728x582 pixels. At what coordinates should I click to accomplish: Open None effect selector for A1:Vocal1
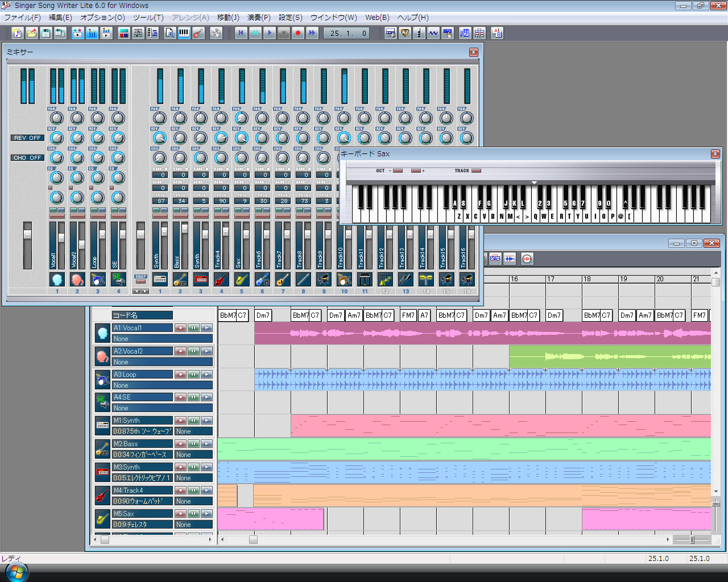[162, 339]
